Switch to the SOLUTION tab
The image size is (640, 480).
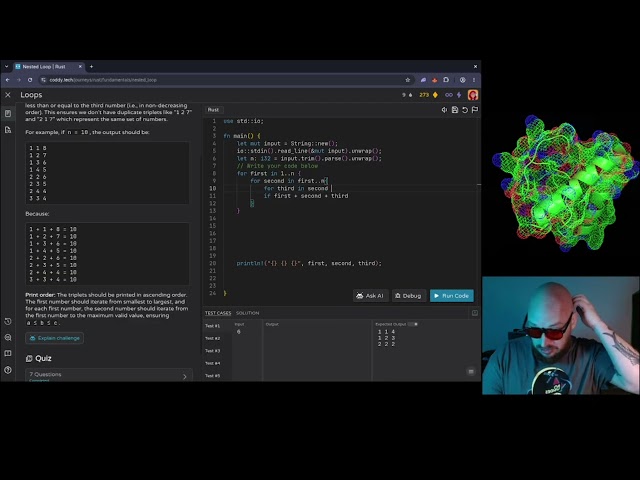point(247,313)
